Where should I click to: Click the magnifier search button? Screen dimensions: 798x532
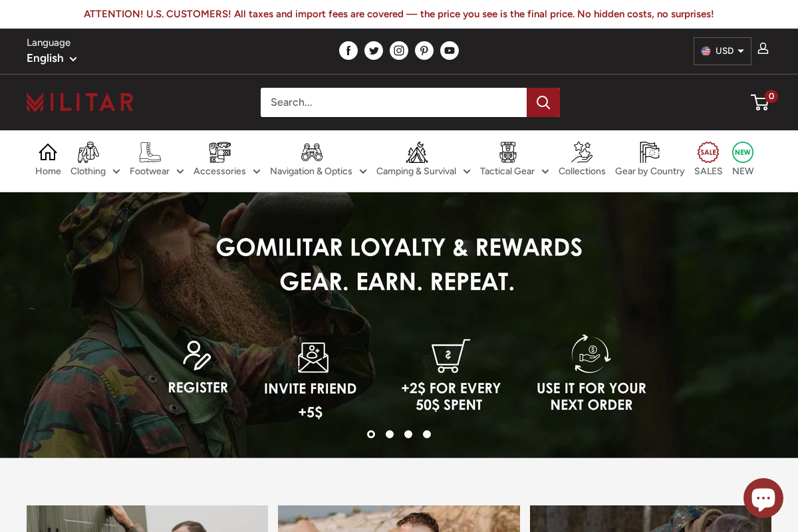pos(543,102)
